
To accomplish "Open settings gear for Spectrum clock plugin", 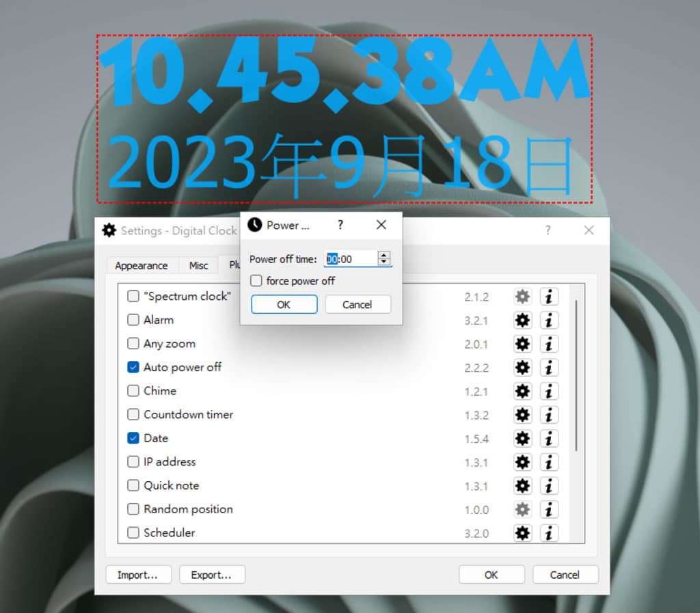I will [522, 297].
